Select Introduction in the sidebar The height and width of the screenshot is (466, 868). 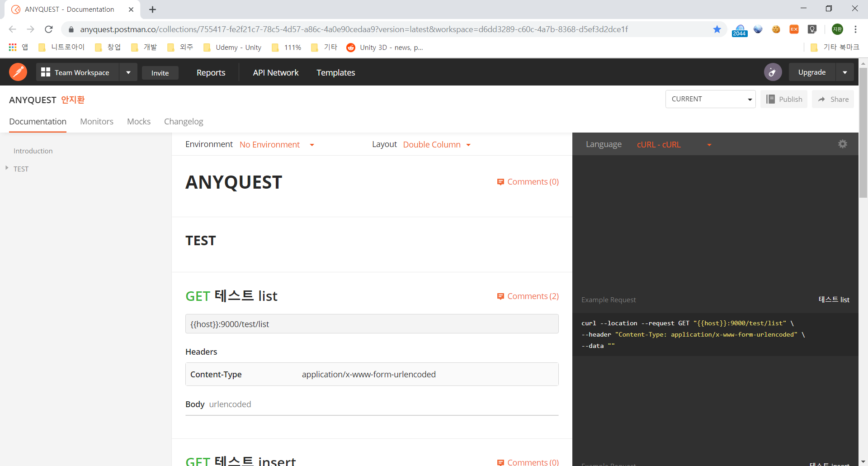pyautogui.click(x=33, y=151)
